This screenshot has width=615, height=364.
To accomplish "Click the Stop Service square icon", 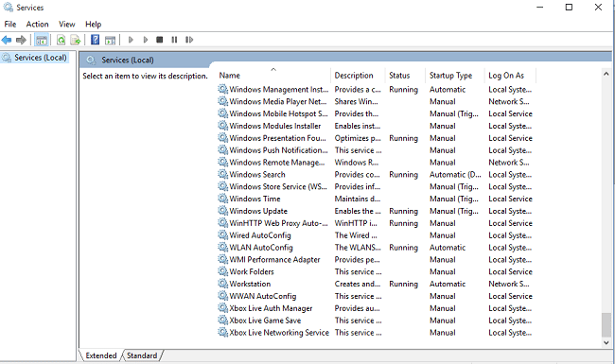I will pos(160,40).
